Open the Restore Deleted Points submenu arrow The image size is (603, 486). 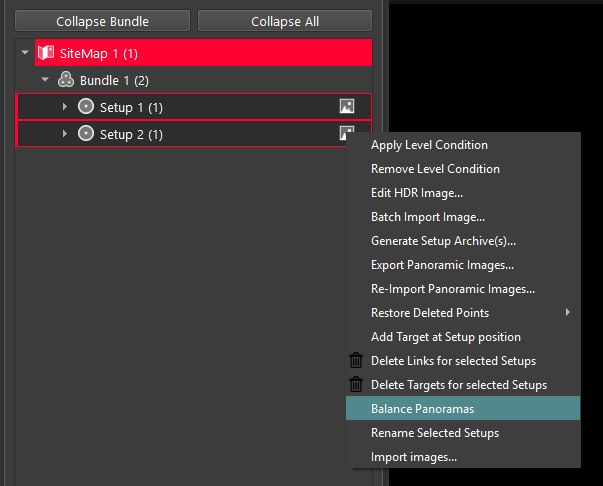tap(568, 313)
